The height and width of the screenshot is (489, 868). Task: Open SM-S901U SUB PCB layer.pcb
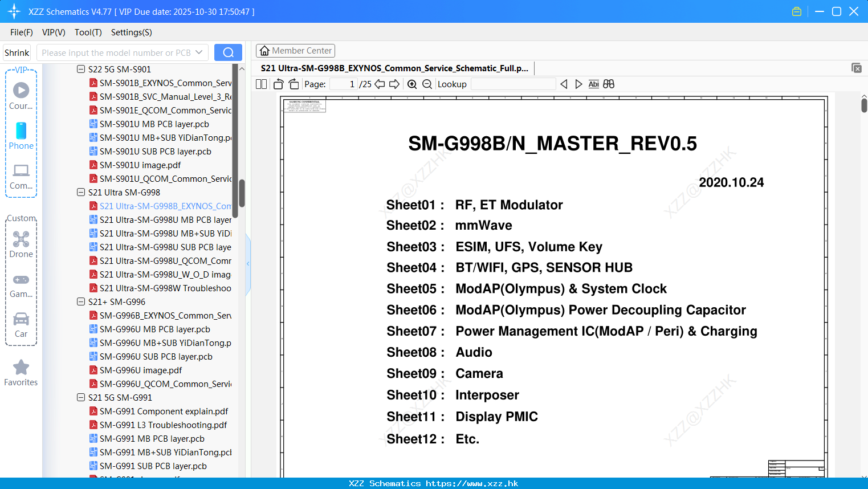pos(150,151)
